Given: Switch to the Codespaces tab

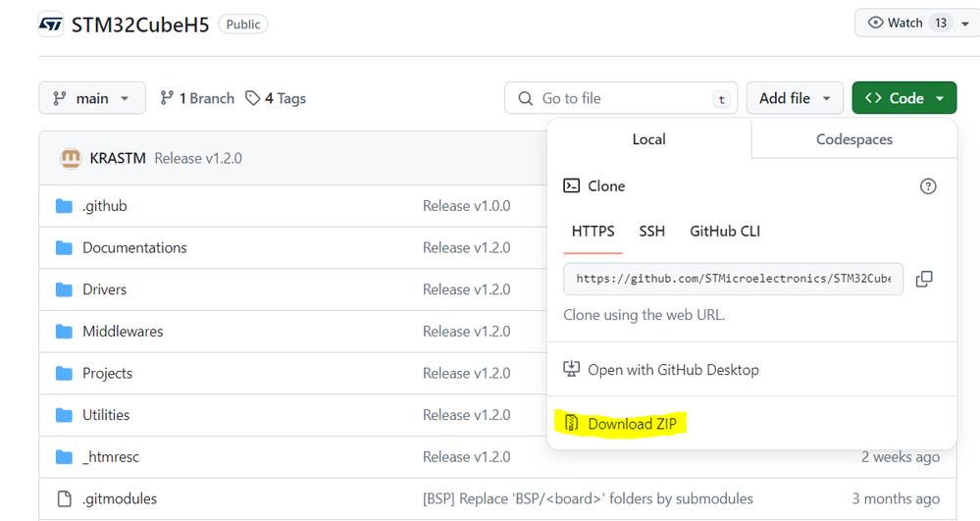Looking at the screenshot, I should pos(853,139).
